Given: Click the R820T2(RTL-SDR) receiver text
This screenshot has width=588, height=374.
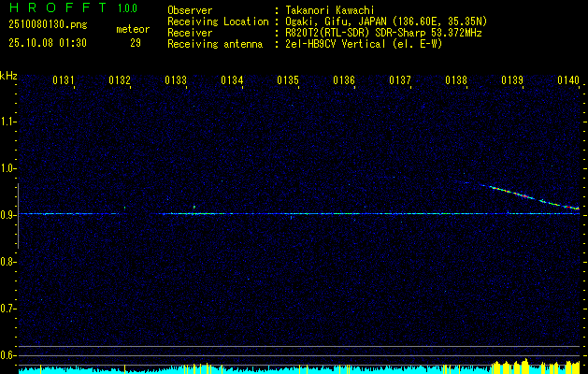Looking at the screenshot, I should pyautogui.click(x=383, y=33).
